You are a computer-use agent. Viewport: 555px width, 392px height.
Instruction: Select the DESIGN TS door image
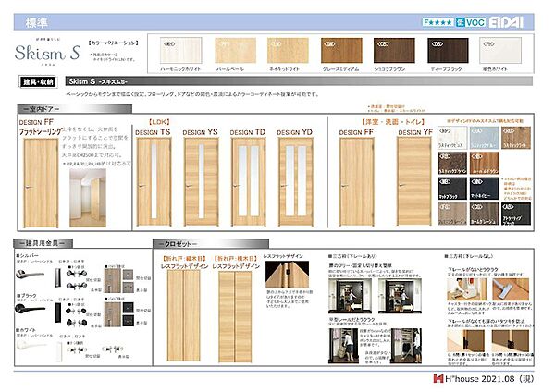point(154,181)
